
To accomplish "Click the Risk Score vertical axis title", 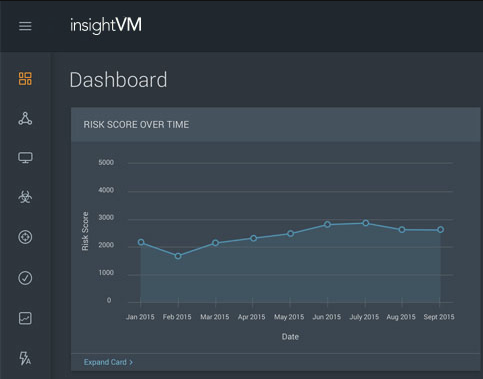I will [85, 231].
